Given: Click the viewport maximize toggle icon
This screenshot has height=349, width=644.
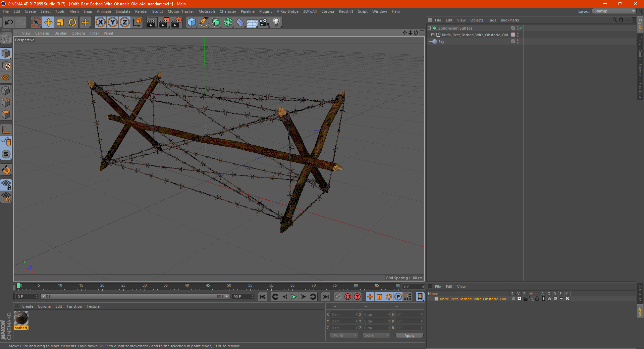Looking at the screenshot, I should coord(422,33).
